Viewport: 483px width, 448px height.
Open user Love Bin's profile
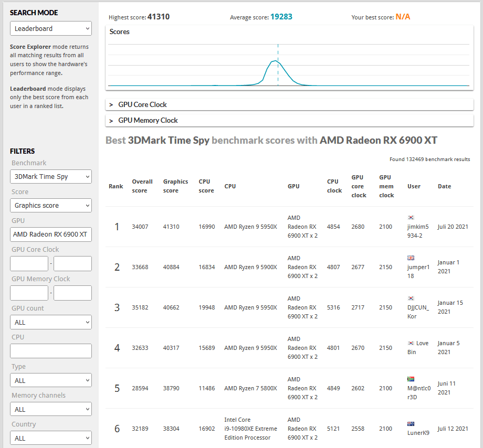[418, 348]
